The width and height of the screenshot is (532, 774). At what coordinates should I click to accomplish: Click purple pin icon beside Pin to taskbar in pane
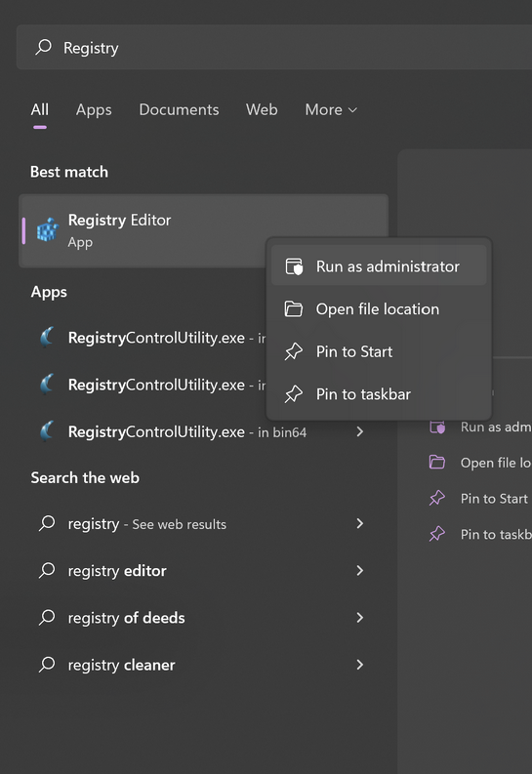coord(437,534)
